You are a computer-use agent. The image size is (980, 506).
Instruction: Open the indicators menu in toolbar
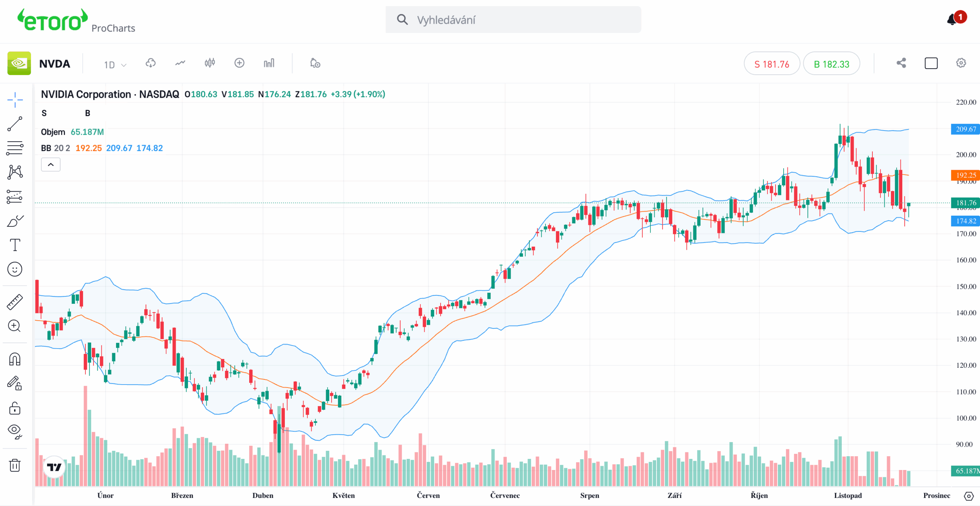coord(180,63)
